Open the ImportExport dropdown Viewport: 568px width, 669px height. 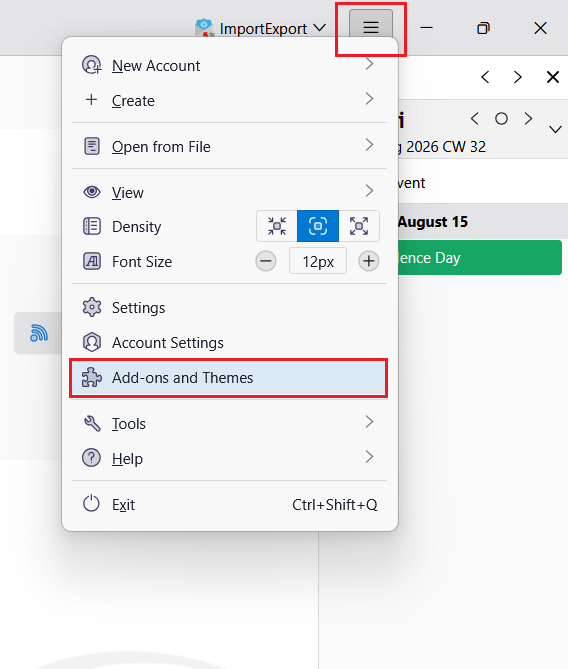coord(260,29)
